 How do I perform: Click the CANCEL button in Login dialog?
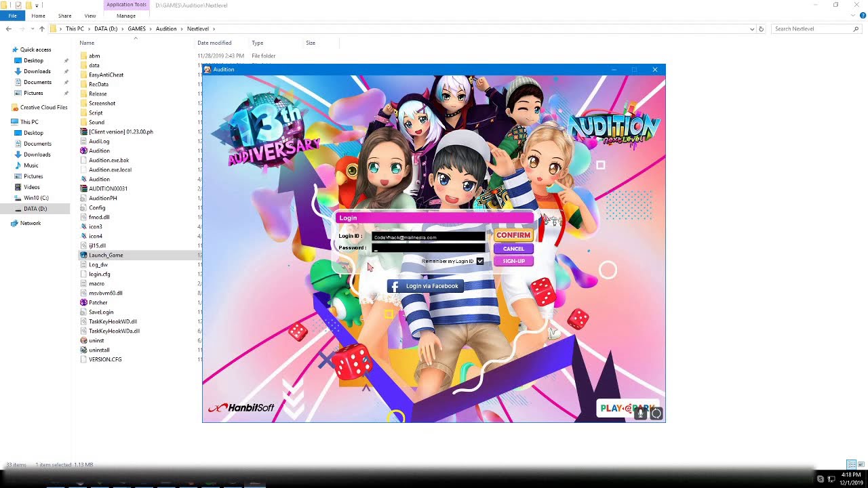coord(513,249)
